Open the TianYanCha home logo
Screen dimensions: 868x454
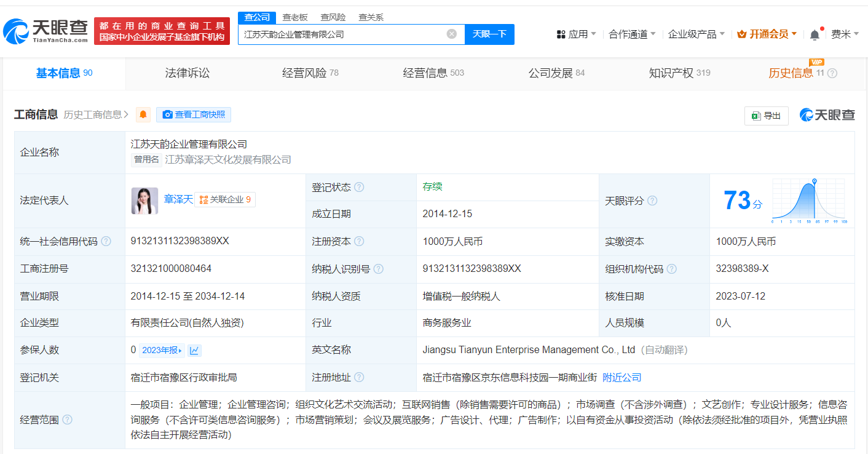[x=46, y=31]
